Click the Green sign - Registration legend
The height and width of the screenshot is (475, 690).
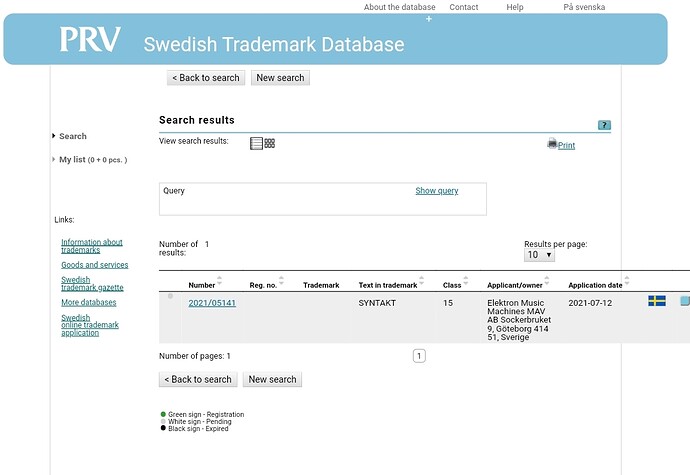click(202, 414)
